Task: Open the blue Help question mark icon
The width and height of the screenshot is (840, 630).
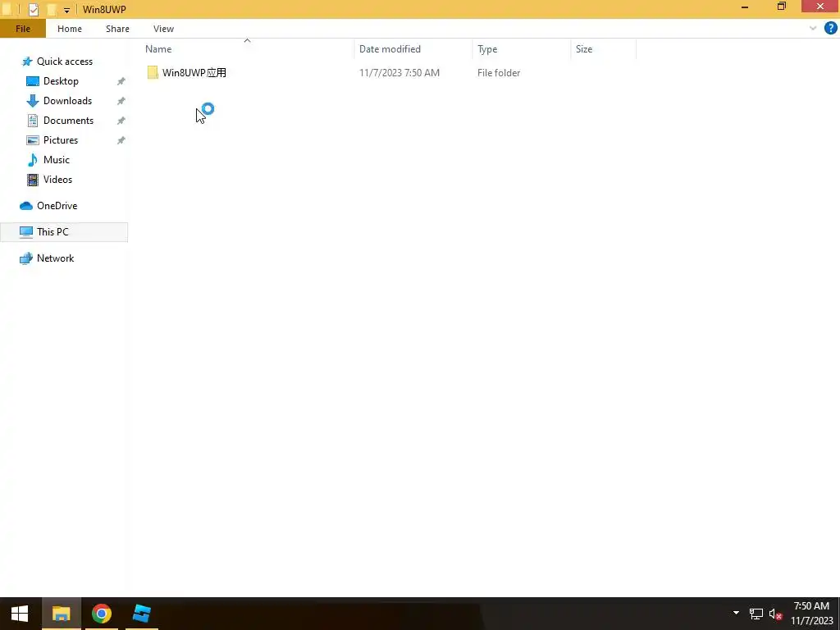Action: coord(830,29)
